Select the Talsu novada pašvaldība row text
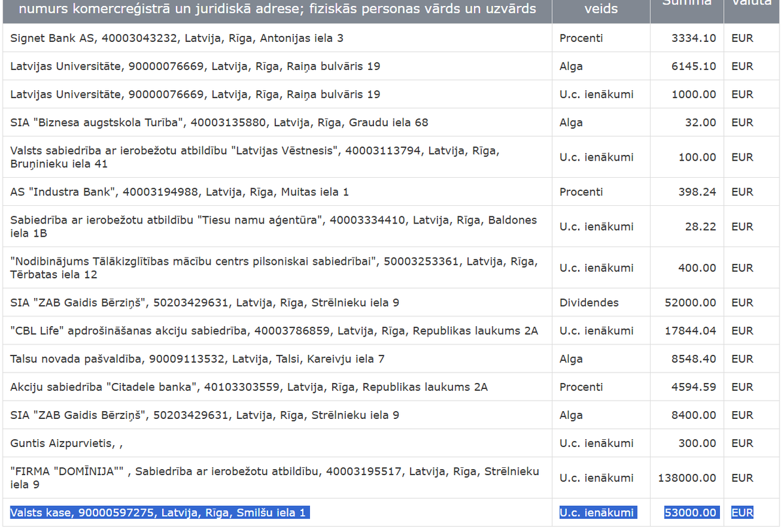 [197, 359]
